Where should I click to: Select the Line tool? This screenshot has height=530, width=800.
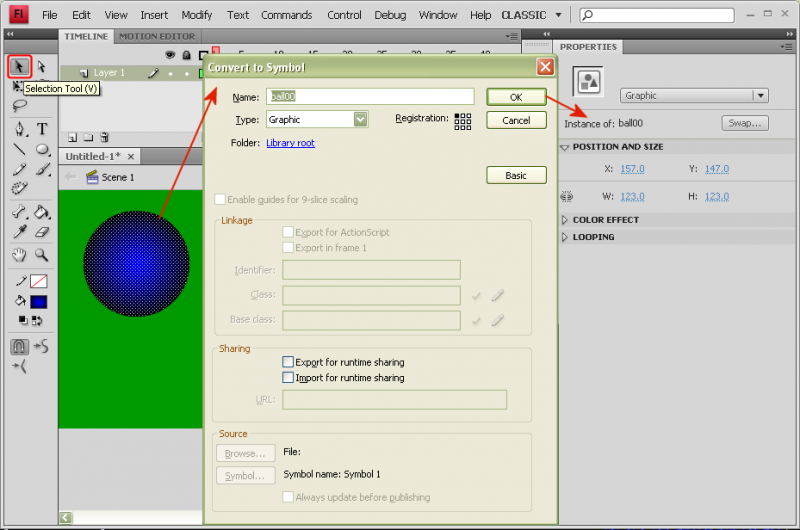(19, 149)
